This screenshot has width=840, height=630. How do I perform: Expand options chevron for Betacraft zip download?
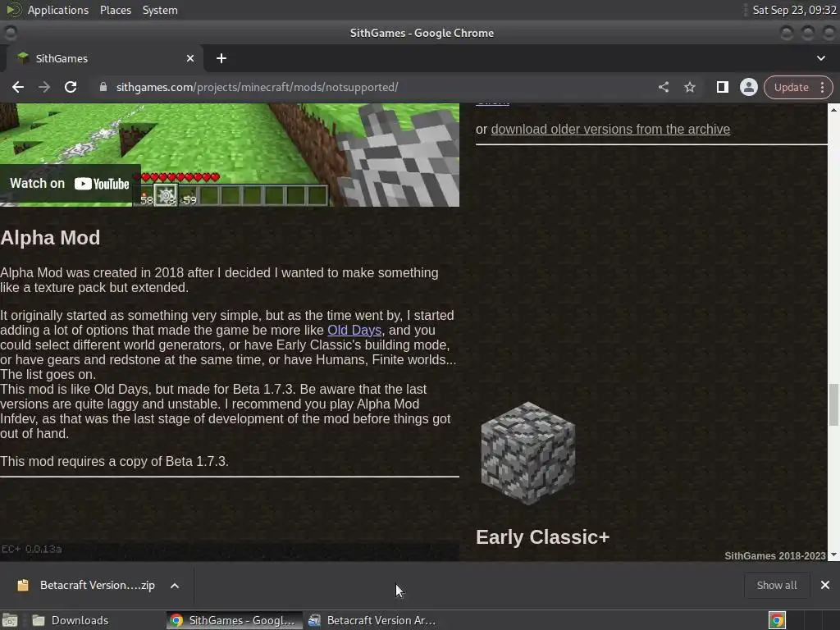(175, 586)
